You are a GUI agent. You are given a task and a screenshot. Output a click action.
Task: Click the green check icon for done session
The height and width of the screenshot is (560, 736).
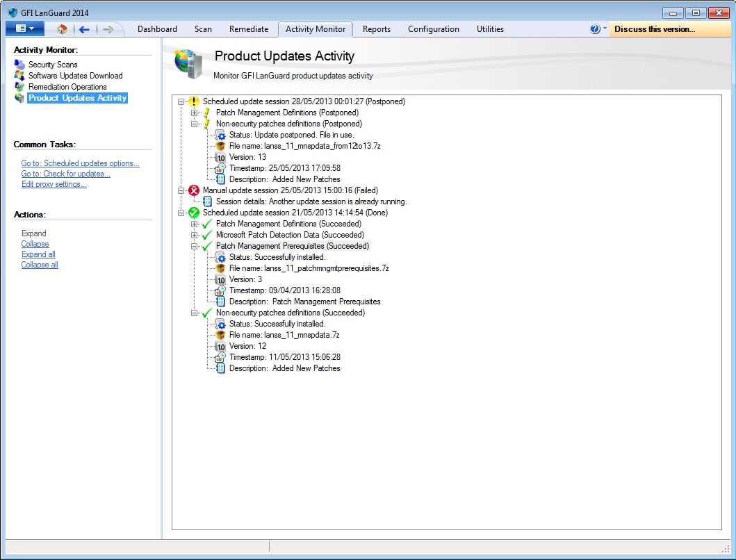click(194, 213)
